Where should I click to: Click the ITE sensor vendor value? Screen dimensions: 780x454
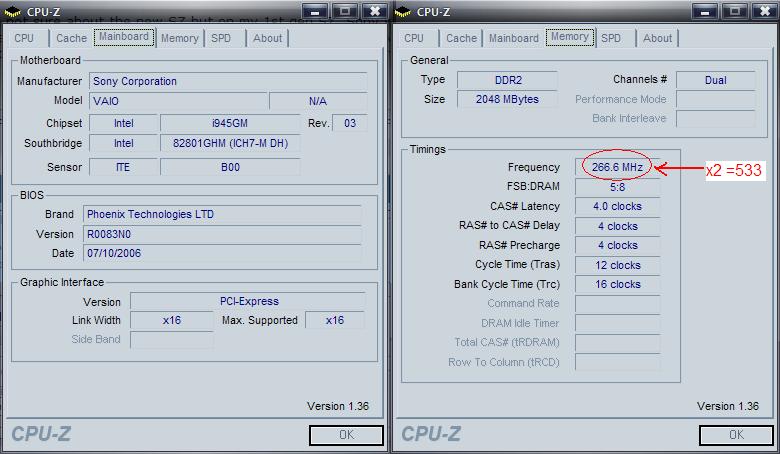coord(123,167)
